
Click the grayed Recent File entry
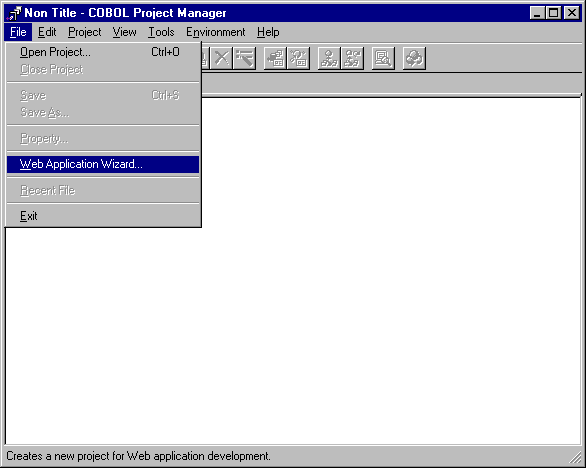(103, 191)
